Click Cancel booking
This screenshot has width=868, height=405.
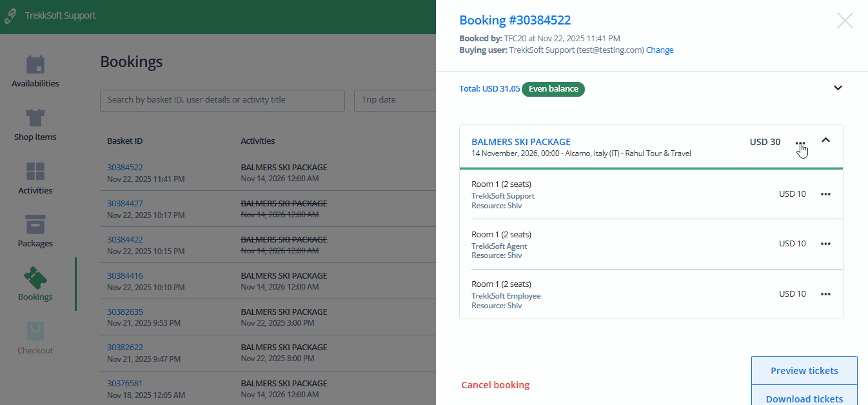coord(495,384)
